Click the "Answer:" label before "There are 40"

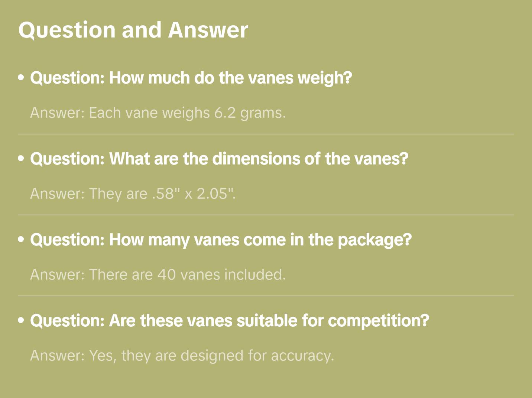click(58, 275)
